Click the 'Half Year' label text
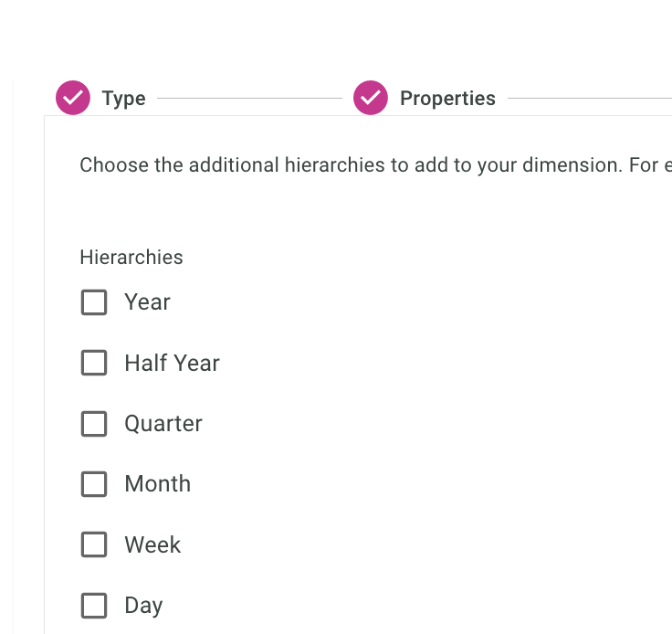Viewport: 672px width, 634px height. click(172, 363)
